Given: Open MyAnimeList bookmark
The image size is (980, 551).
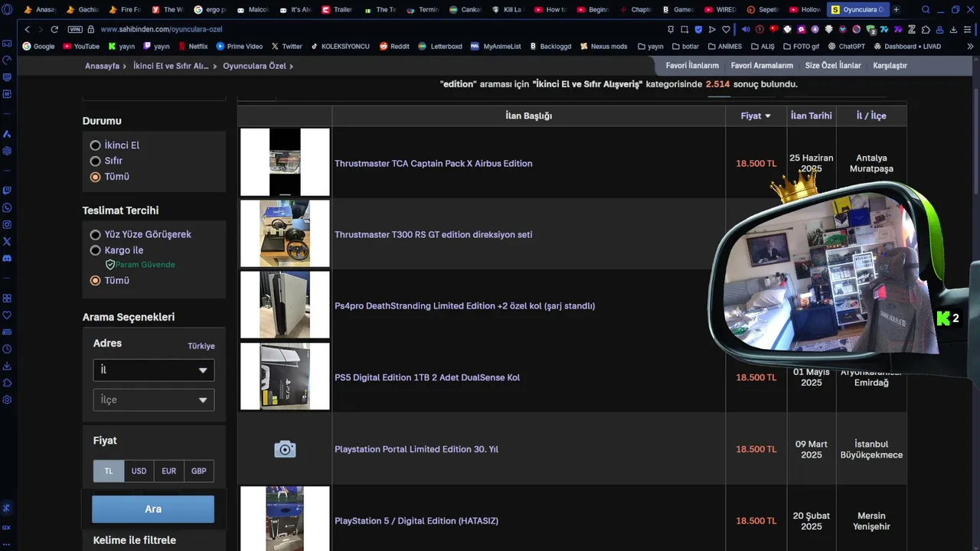Looking at the screenshot, I should (x=495, y=46).
